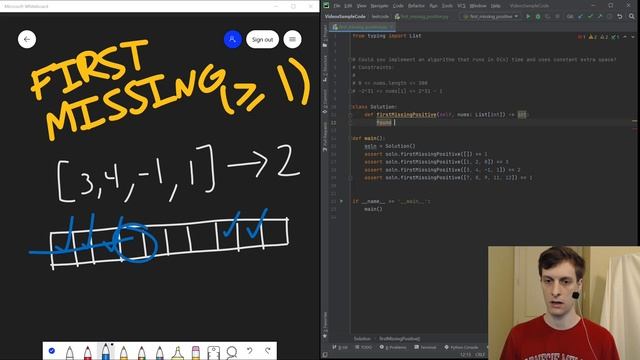Screen dimensions: 640x360
Task: Click the run gutter arrow beside if __name__
Action: click(x=342, y=201)
